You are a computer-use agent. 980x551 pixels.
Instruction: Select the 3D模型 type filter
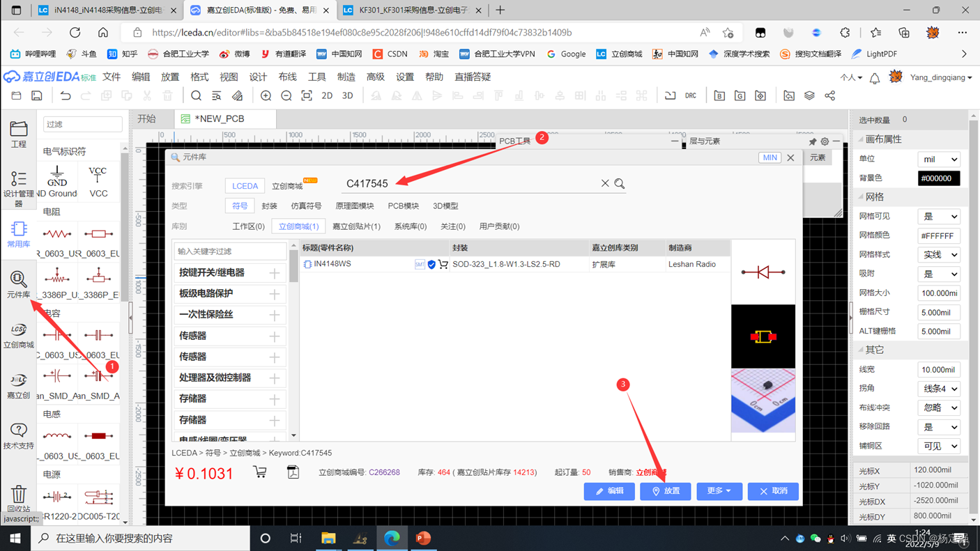pyautogui.click(x=445, y=206)
